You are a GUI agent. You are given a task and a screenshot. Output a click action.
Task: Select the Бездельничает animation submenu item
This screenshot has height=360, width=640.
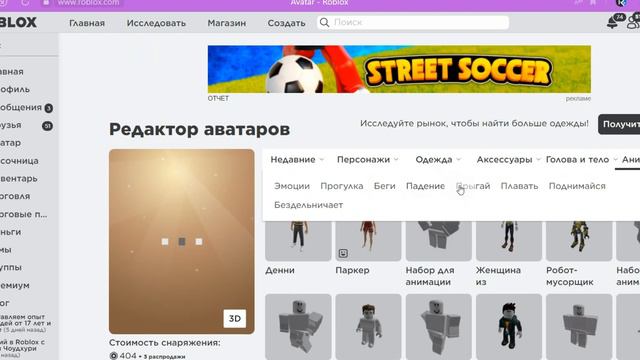308,205
